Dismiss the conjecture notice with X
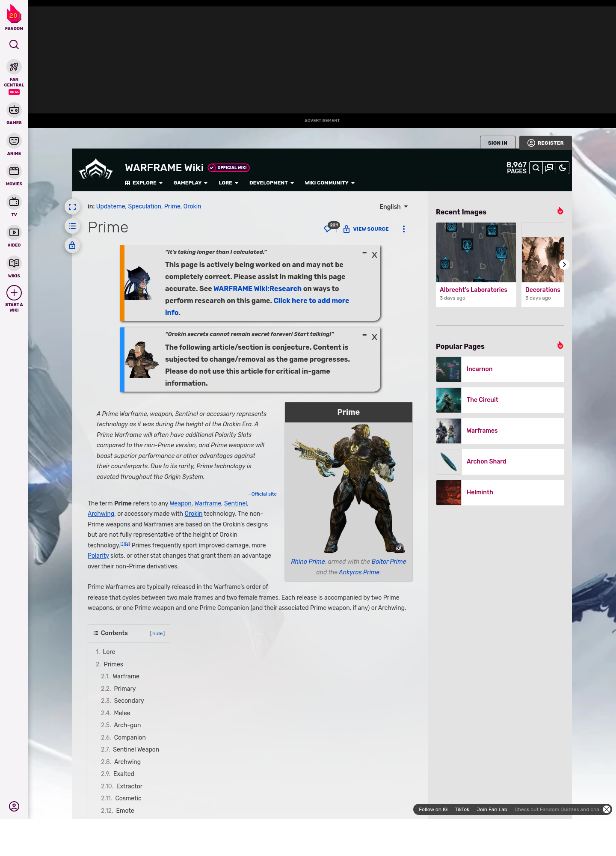 pos(374,337)
